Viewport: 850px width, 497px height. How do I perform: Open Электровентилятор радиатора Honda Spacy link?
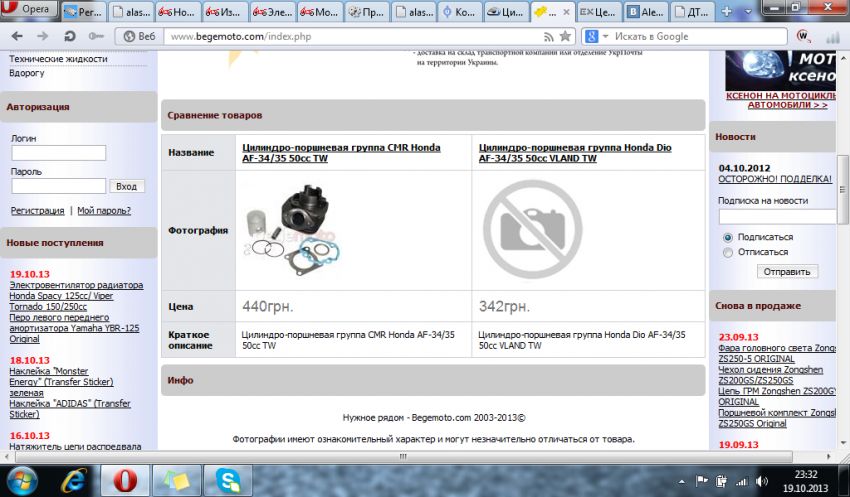tap(76, 295)
